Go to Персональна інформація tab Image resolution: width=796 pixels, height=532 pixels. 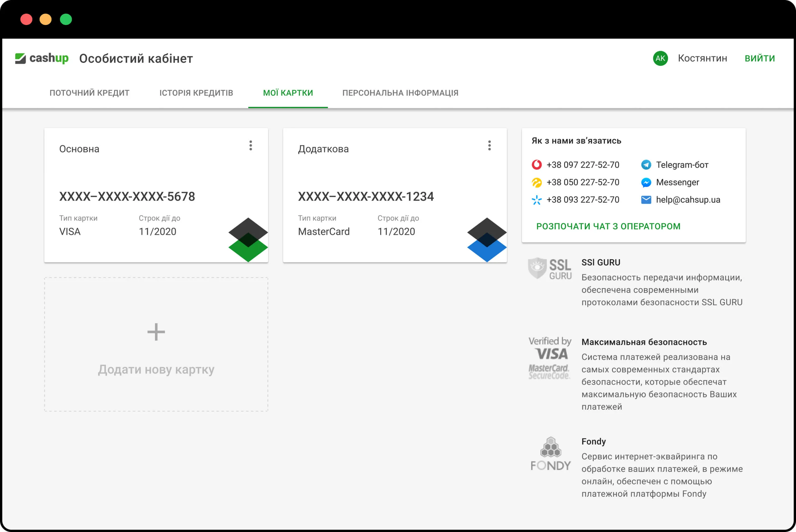[x=400, y=93]
